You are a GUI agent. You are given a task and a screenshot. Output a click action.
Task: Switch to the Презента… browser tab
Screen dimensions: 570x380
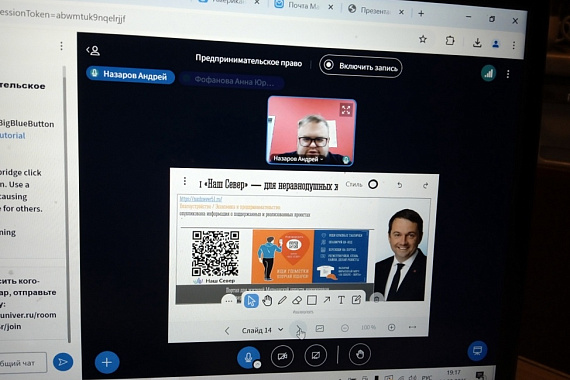(370, 11)
